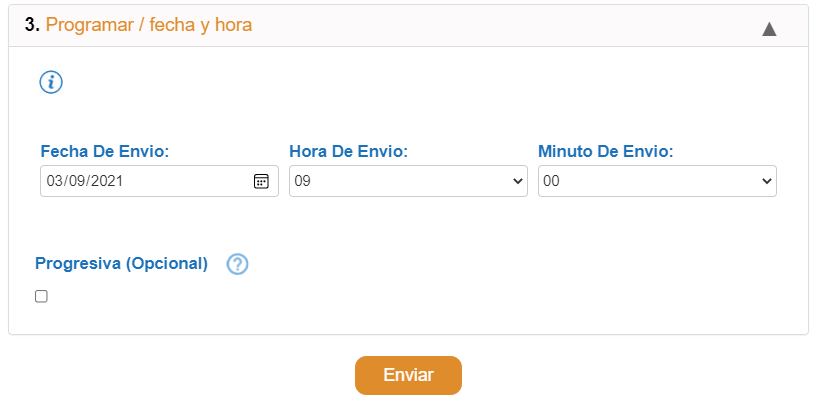
Task: Click the section number 3. in header
Action: click(32, 25)
